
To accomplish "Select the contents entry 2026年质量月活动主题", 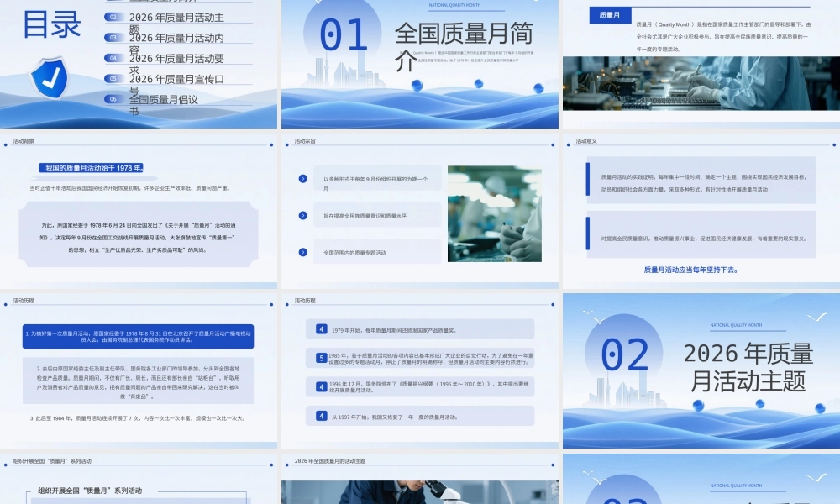I will coord(176,23).
